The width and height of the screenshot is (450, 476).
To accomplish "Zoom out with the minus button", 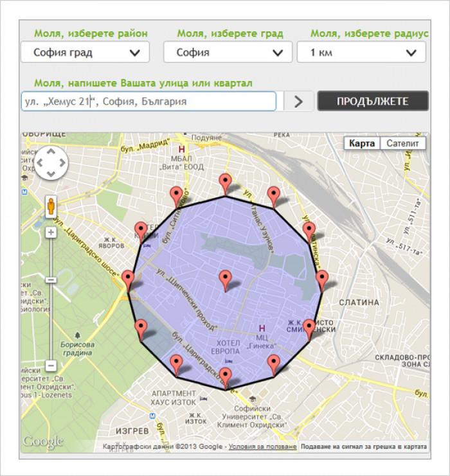I will [x=51, y=366].
